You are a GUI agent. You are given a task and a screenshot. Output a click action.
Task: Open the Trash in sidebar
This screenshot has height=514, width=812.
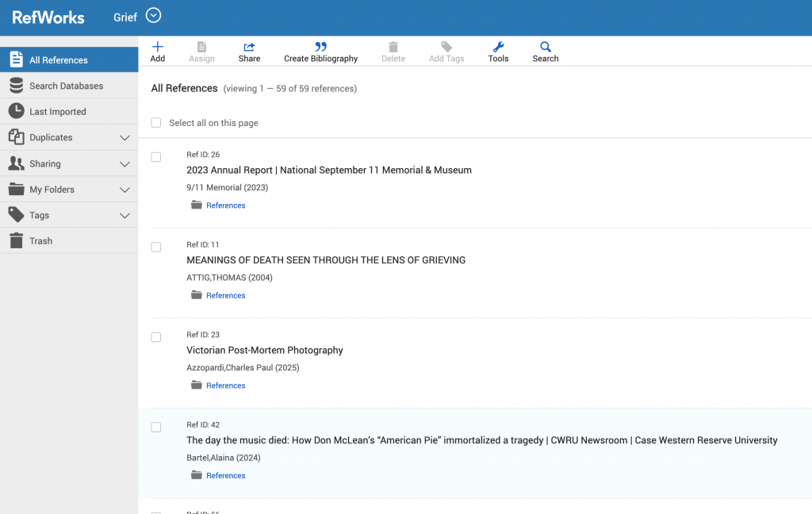40,241
